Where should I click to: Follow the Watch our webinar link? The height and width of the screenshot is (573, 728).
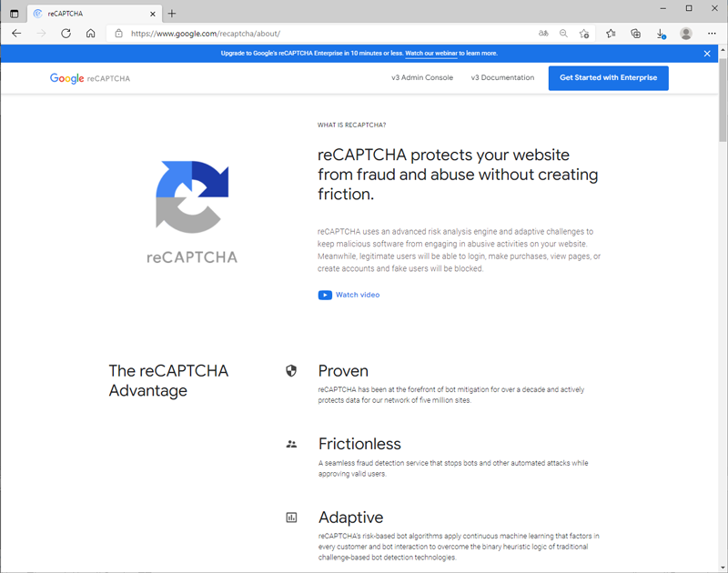coord(431,54)
